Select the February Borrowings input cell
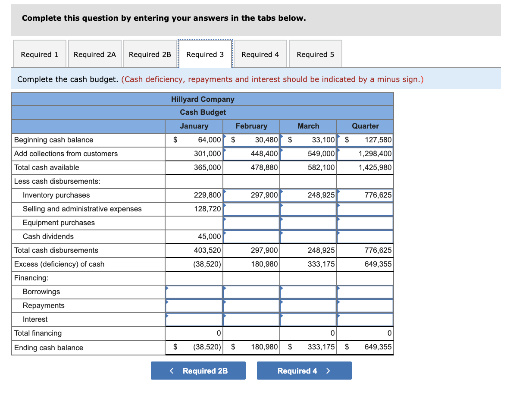The image size is (532, 396). click(x=251, y=292)
